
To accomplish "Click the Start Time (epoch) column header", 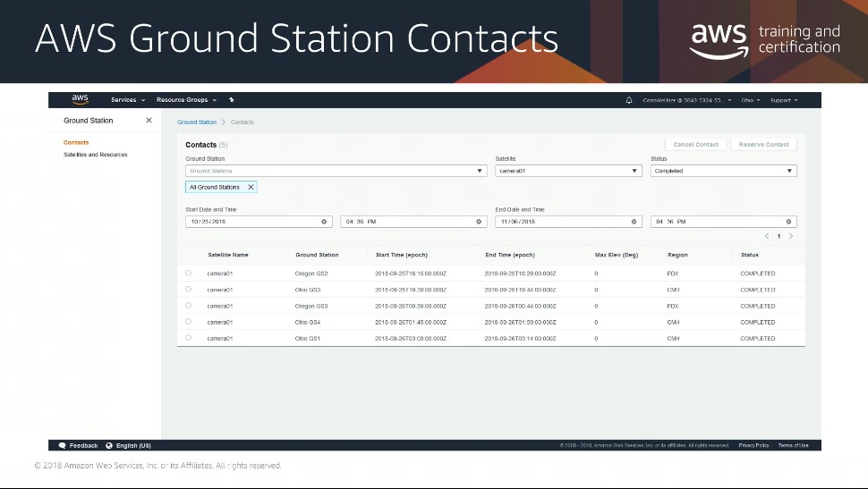I will tap(402, 255).
